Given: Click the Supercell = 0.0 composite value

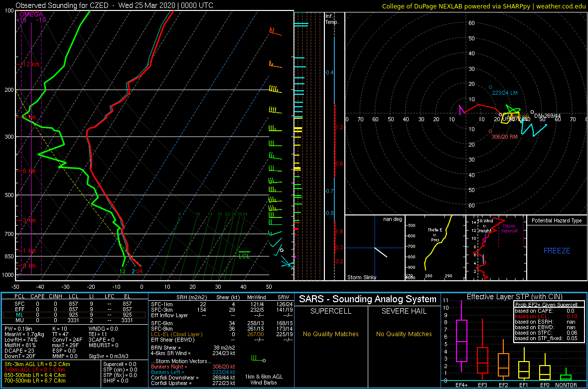Looking at the screenshot, I should (120, 364).
